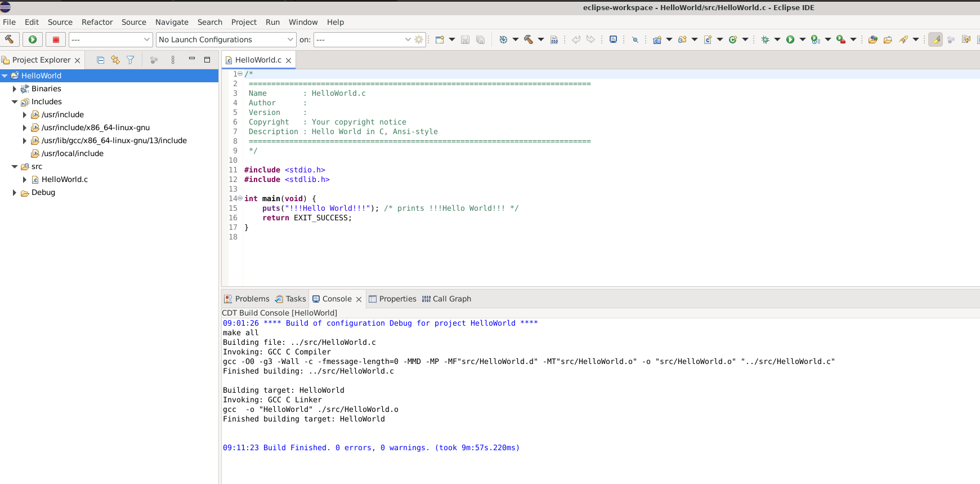Close the Console view tab
The width and height of the screenshot is (980, 484).
pos(359,299)
